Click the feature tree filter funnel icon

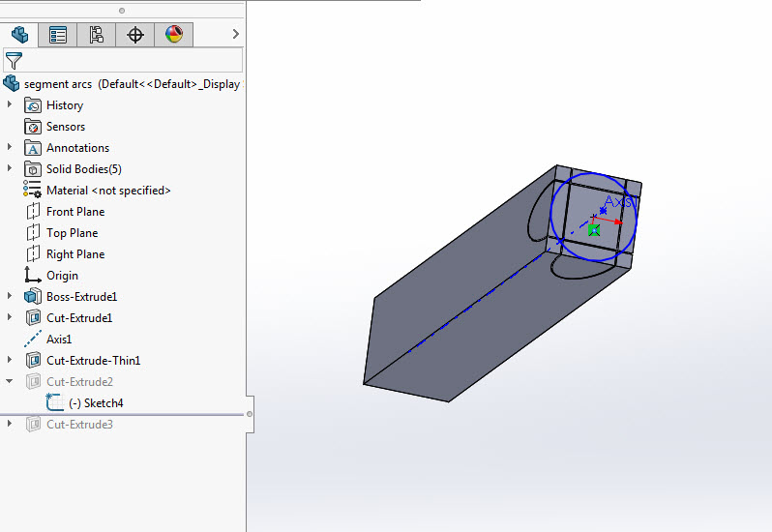pyautogui.click(x=14, y=61)
